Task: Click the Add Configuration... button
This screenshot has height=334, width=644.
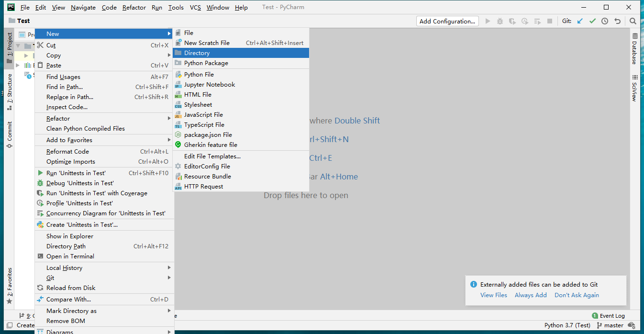Action: click(447, 21)
